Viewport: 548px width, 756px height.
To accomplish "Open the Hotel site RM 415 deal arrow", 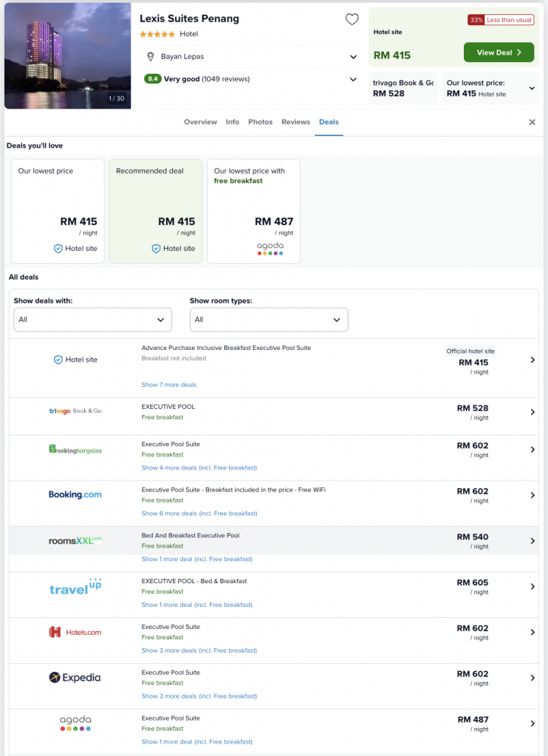I will pos(532,360).
